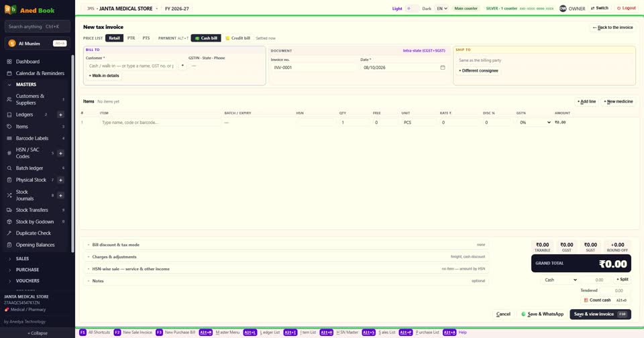Click the OWNER avatar icon
Viewport: 644px width, 338px height.
pyautogui.click(x=563, y=8)
